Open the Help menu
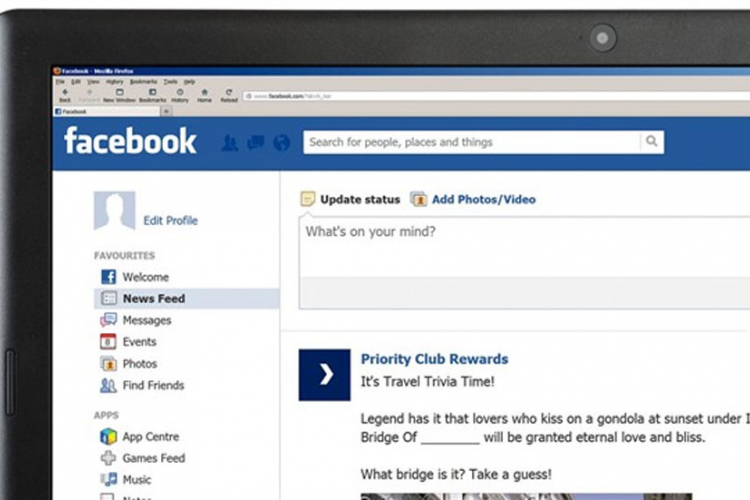 (189, 82)
